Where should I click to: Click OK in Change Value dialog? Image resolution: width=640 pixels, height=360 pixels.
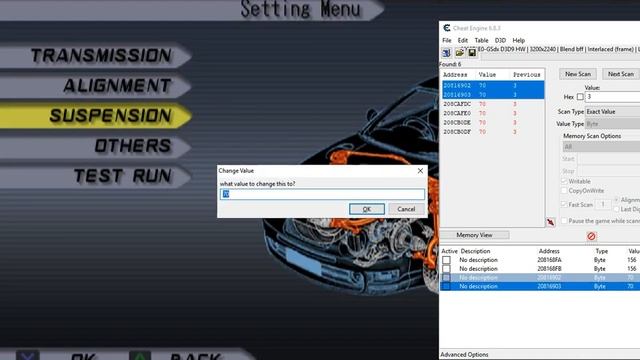(367, 209)
